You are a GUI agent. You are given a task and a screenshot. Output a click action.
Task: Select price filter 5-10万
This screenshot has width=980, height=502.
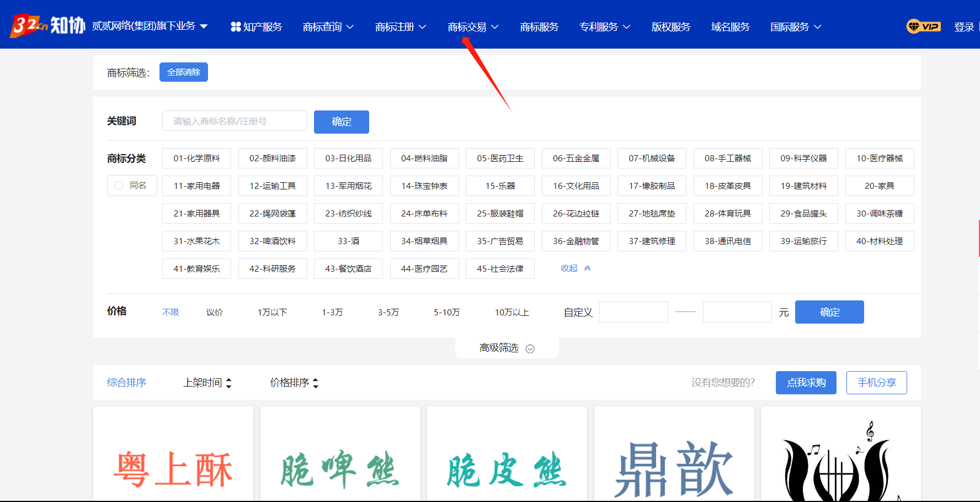click(x=447, y=312)
